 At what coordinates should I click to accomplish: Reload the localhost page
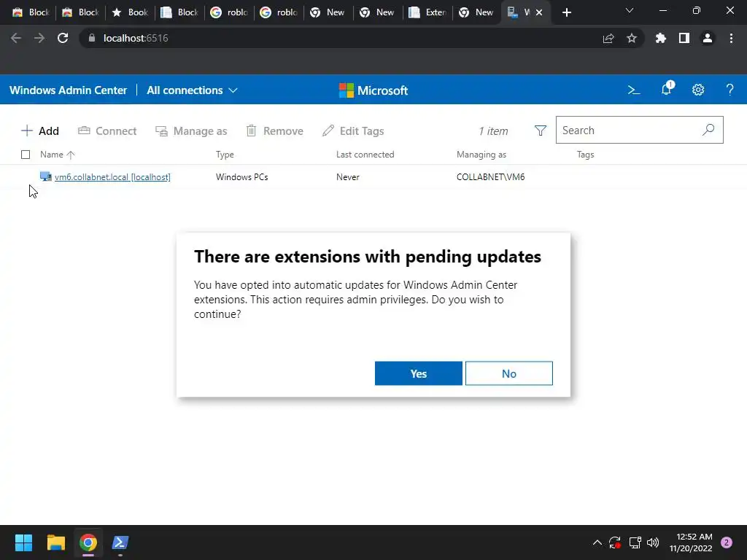(63, 38)
